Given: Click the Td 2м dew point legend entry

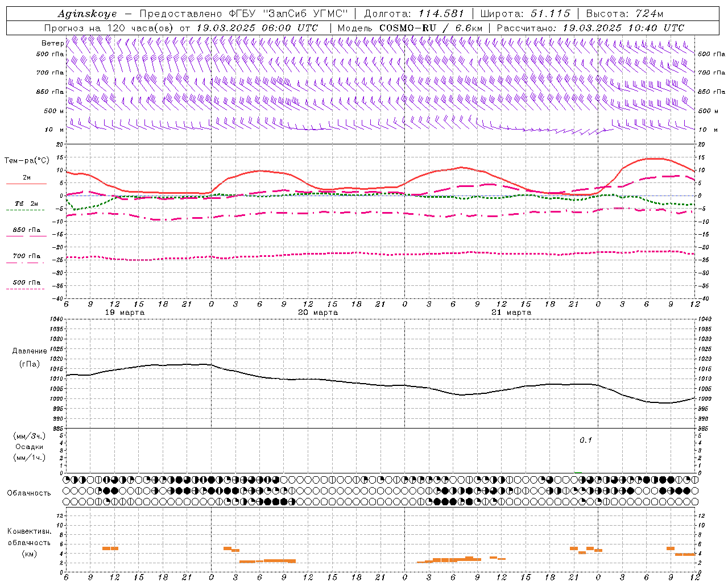Looking at the screenshot, I should coord(27,203).
